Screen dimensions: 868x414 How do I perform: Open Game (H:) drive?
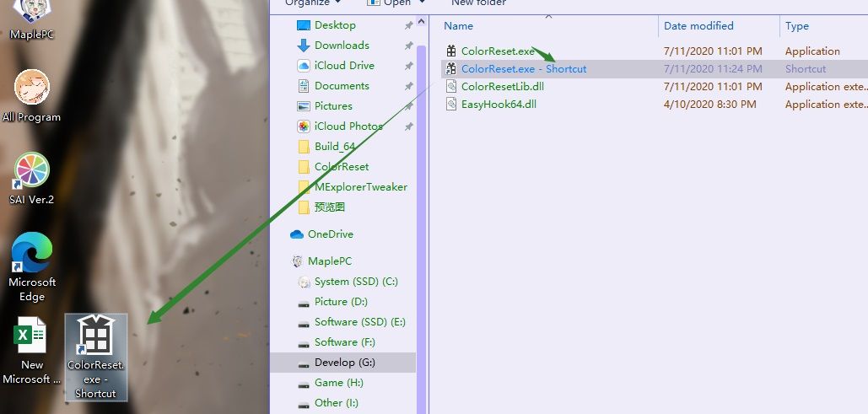click(x=339, y=383)
